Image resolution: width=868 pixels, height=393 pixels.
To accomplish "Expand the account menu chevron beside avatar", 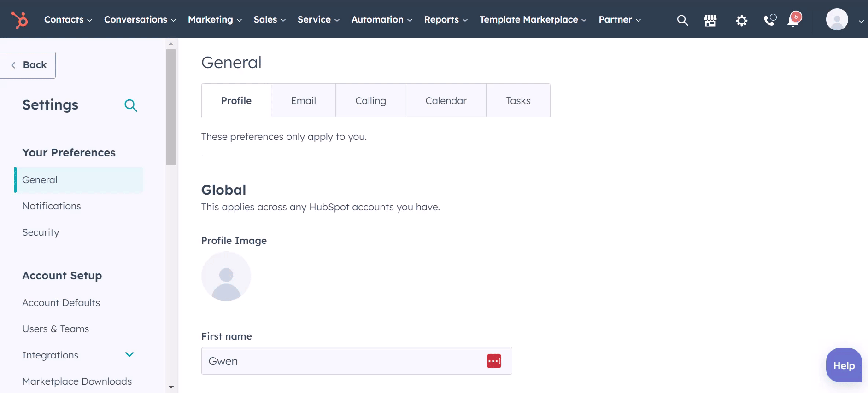I will 861,21.
